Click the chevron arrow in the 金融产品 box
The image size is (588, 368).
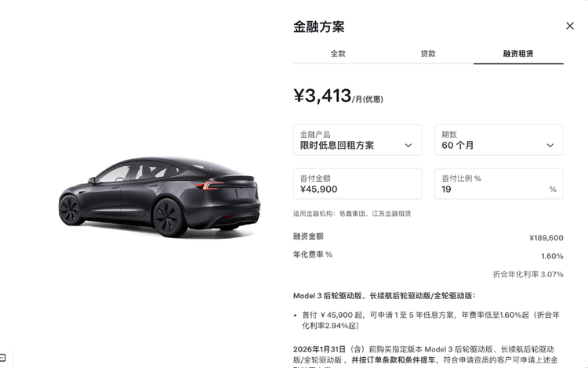point(408,146)
